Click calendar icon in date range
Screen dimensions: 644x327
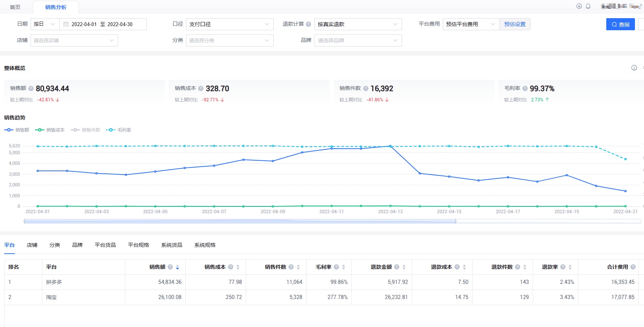(x=66, y=24)
